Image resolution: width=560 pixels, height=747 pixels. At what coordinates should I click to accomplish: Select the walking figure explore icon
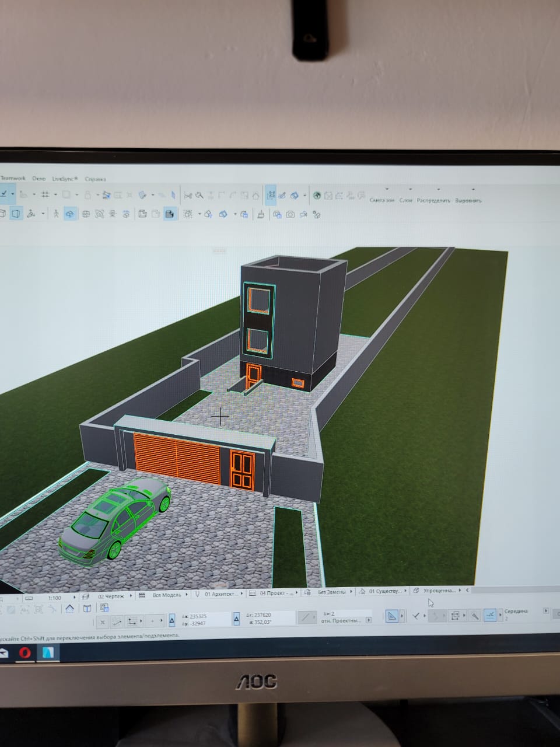click(56, 214)
